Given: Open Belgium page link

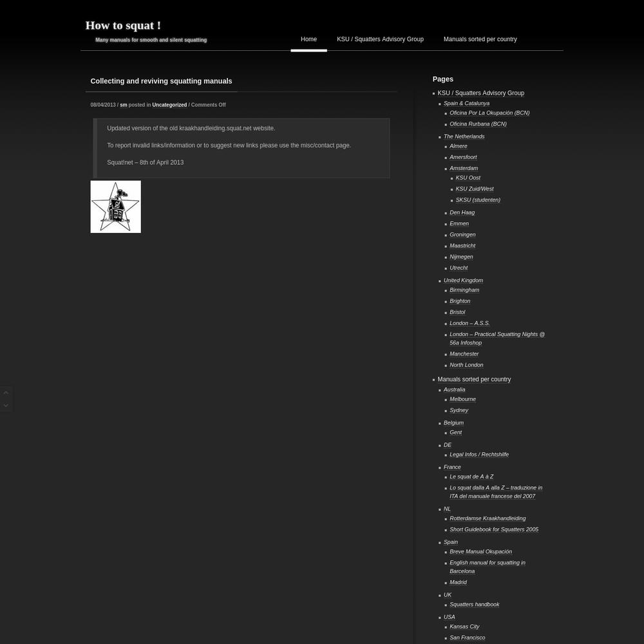Looking at the screenshot, I should 453,423.
